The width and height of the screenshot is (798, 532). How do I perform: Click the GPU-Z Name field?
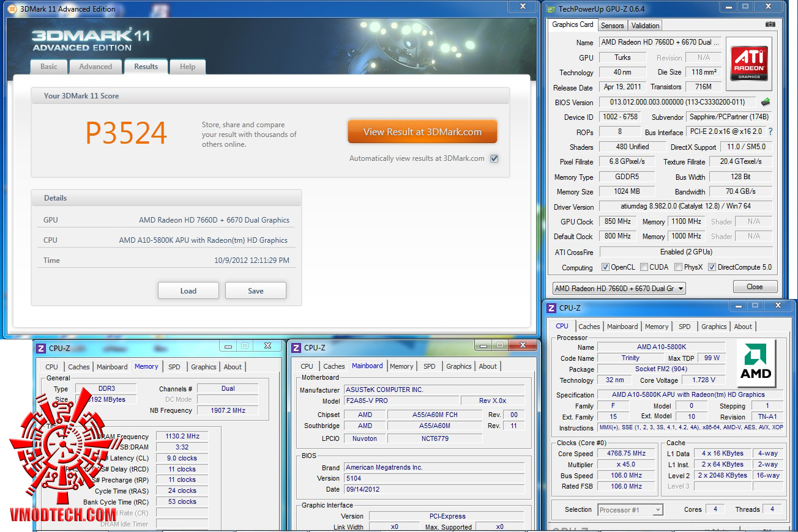[660, 42]
